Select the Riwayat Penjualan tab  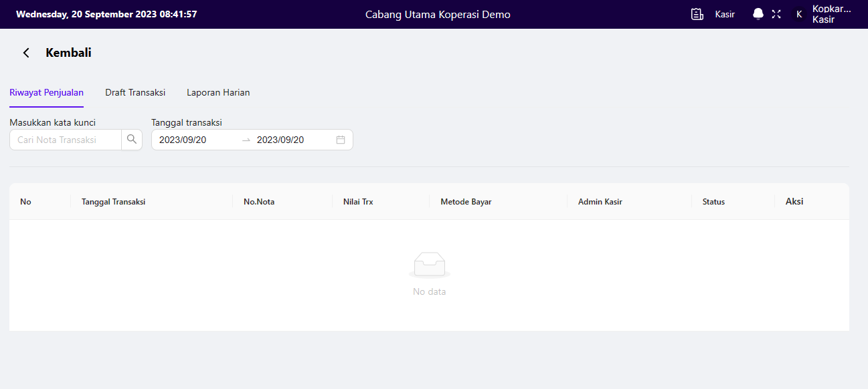coord(46,93)
